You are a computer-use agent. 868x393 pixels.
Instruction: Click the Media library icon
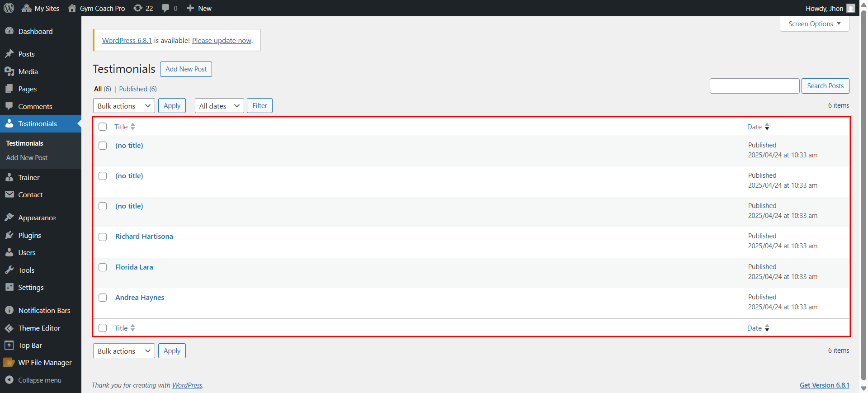(9, 71)
